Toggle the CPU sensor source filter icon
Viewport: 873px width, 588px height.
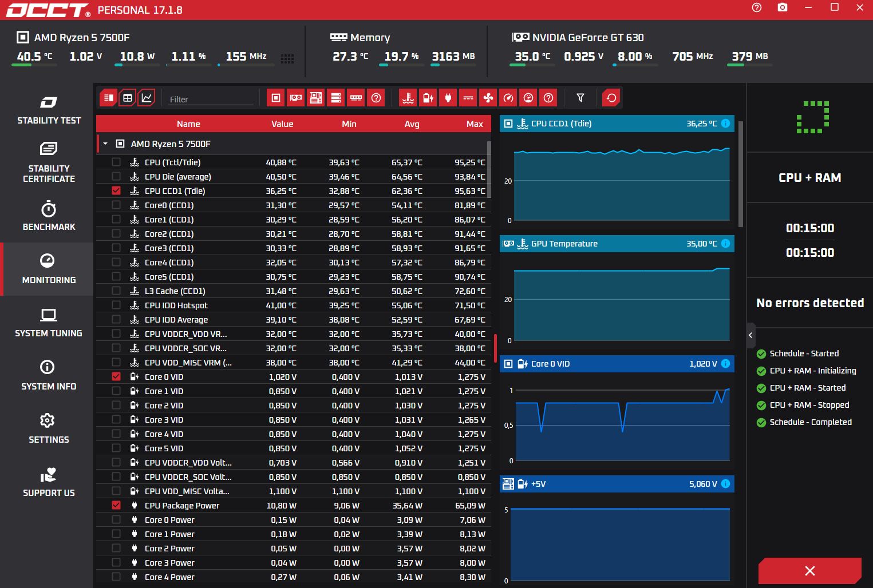point(276,98)
